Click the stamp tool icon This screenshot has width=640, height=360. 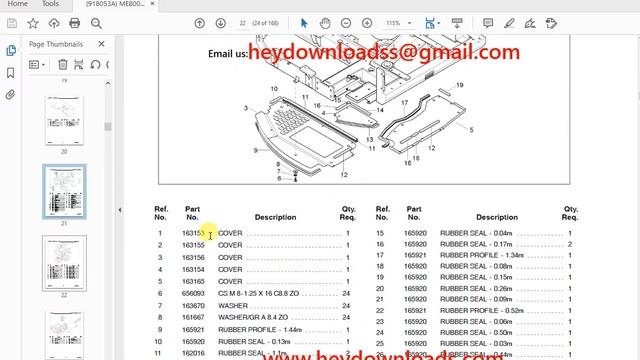551,23
